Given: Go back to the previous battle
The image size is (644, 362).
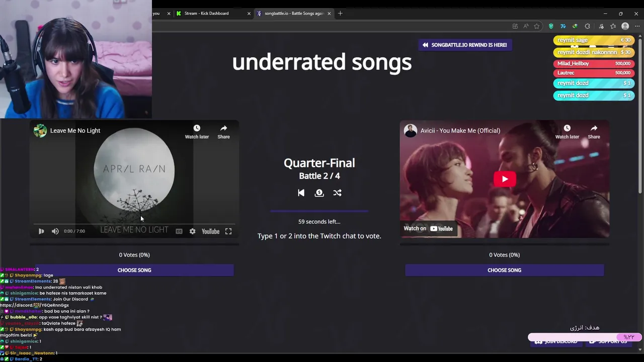Looking at the screenshot, I should point(301,193).
